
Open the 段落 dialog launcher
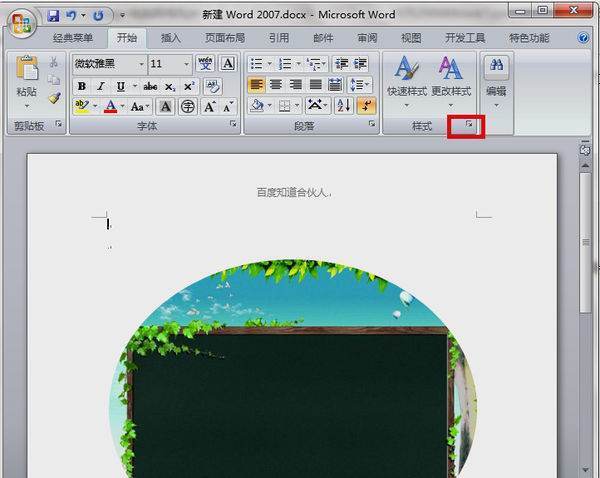coord(372,124)
